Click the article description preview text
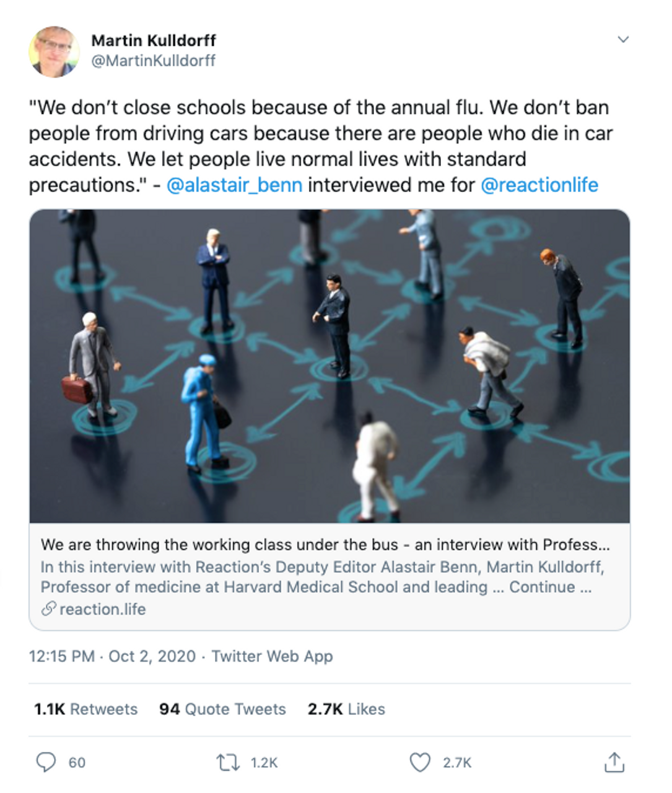Viewport: 672px width, 793px height. tap(322, 577)
